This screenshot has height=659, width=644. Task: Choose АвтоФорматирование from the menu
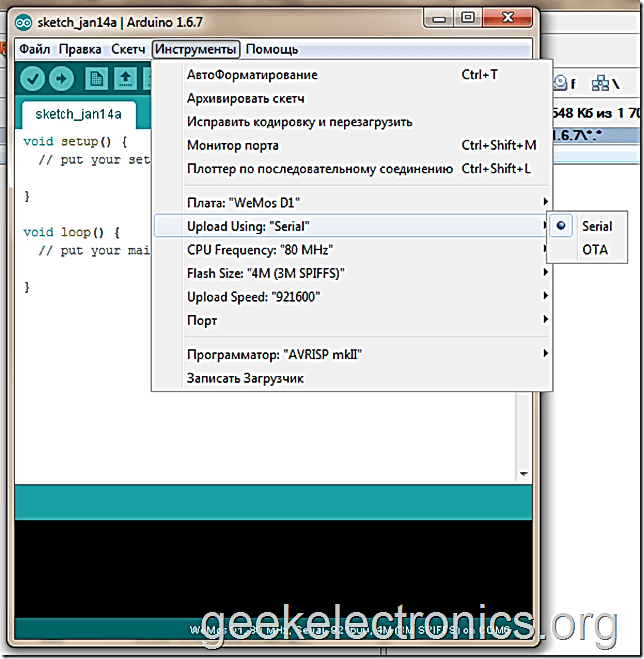252,75
